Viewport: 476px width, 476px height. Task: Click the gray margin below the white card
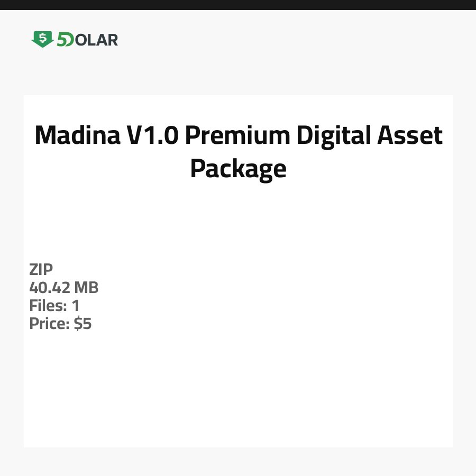pos(238,462)
